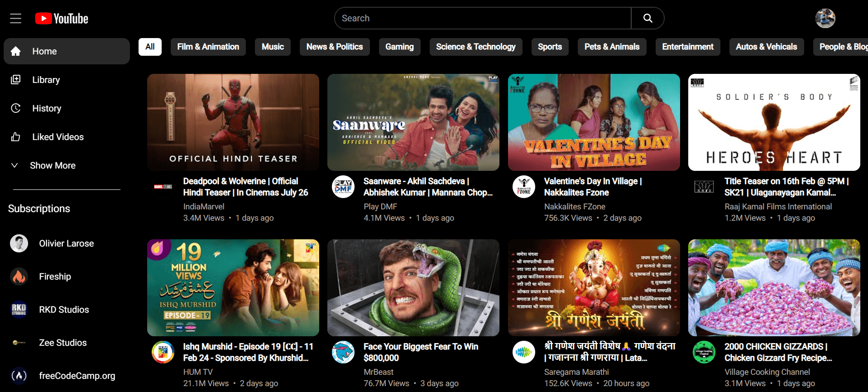Click the YouTube logo
The height and width of the screenshot is (392, 868).
tap(62, 19)
